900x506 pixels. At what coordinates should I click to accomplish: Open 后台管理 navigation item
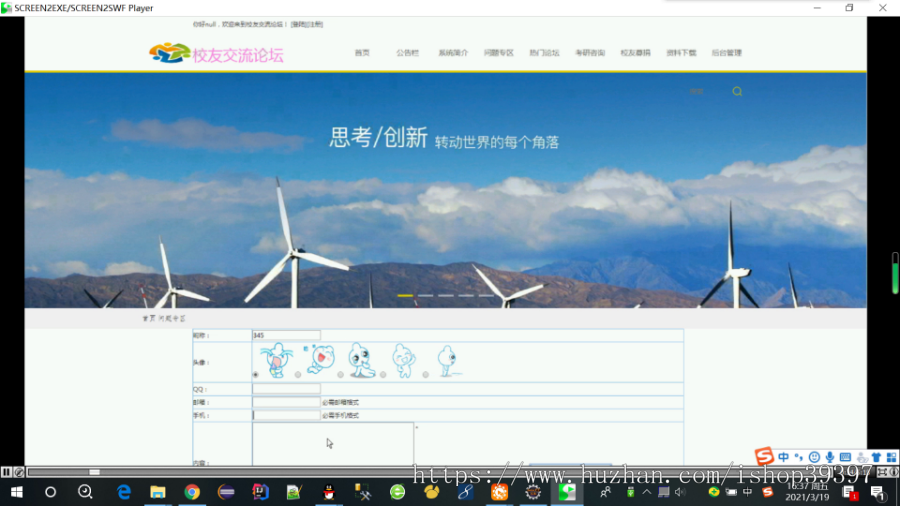coord(727,53)
